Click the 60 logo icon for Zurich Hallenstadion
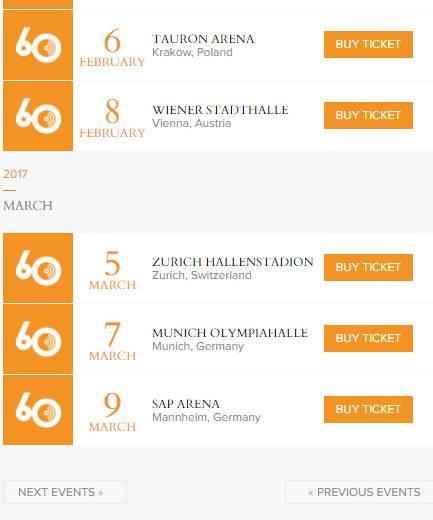Image resolution: width=433 pixels, height=520 pixels. [38, 268]
